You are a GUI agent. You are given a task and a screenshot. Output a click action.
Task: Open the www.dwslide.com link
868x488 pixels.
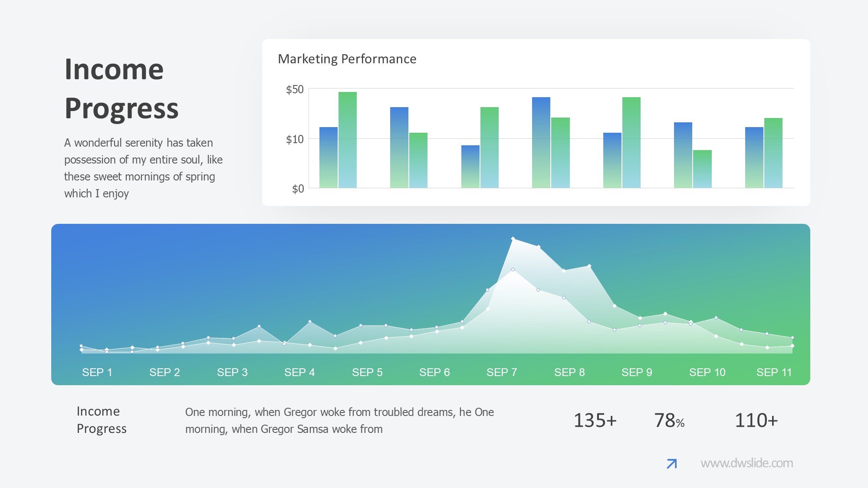click(x=746, y=463)
